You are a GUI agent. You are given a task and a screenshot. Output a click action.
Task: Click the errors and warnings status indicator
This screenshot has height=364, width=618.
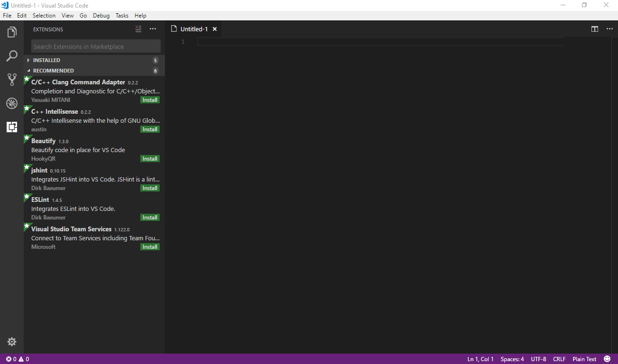coord(18,359)
